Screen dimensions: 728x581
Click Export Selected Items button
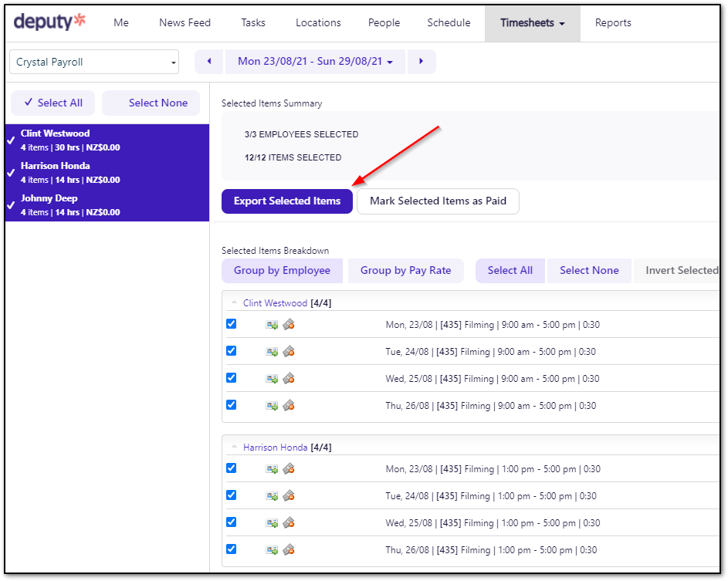pos(287,201)
